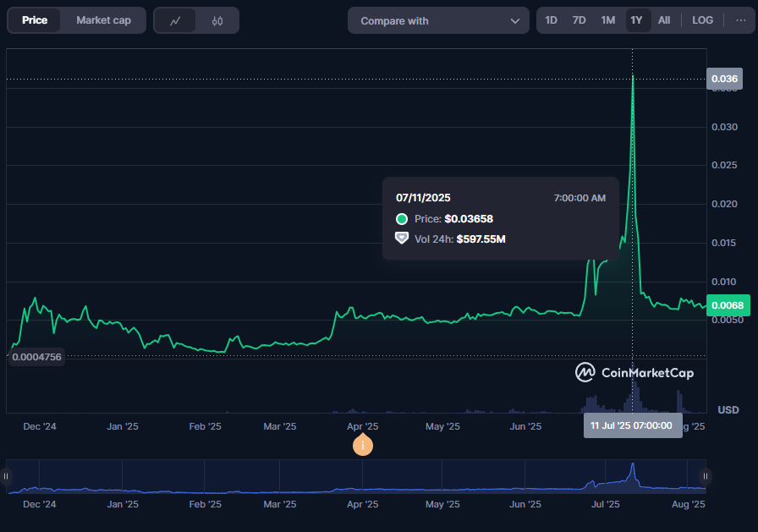Select the 1M time range
Viewport: 758px width, 532px height.
[x=607, y=20]
